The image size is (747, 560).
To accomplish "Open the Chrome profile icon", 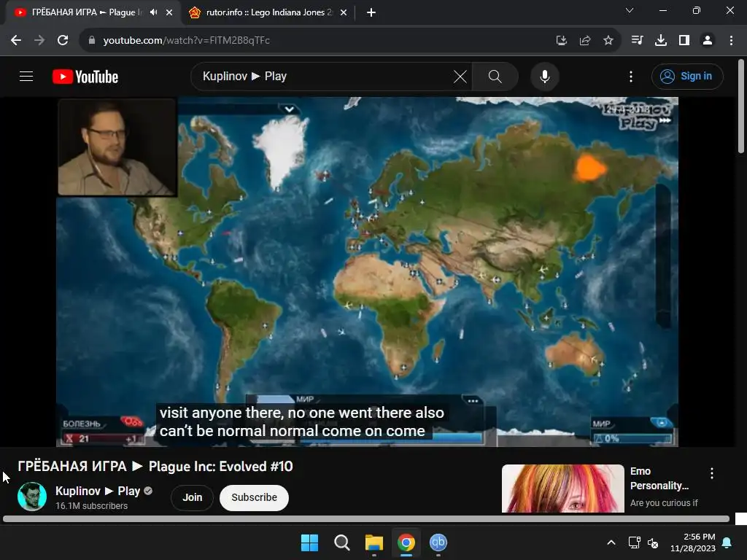I will click(x=708, y=40).
